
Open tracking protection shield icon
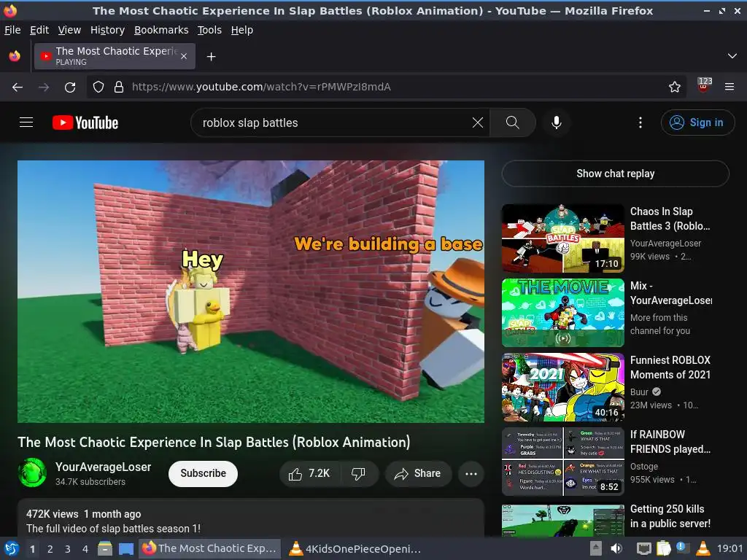pyautogui.click(x=98, y=87)
